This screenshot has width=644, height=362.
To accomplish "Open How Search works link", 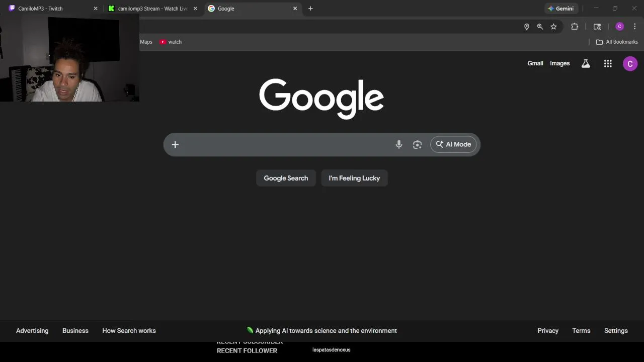I will click(x=129, y=331).
